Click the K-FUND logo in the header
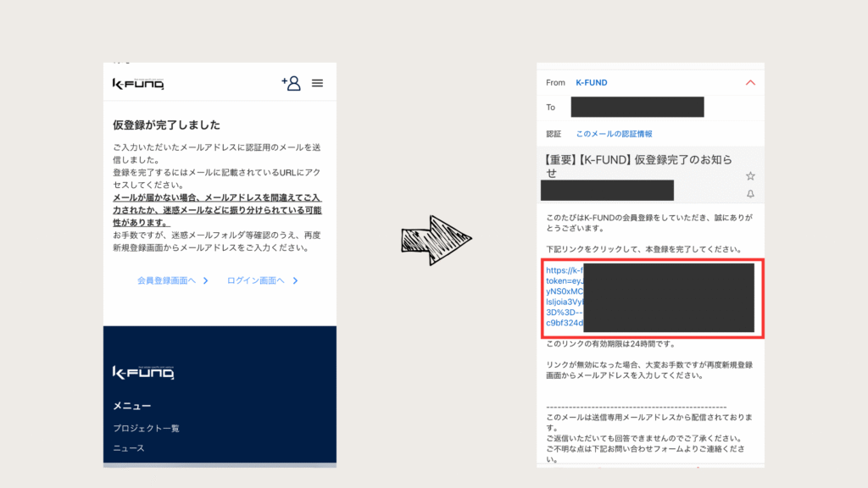The height and width of the screenshot is (488, 868). coord(138,84)
